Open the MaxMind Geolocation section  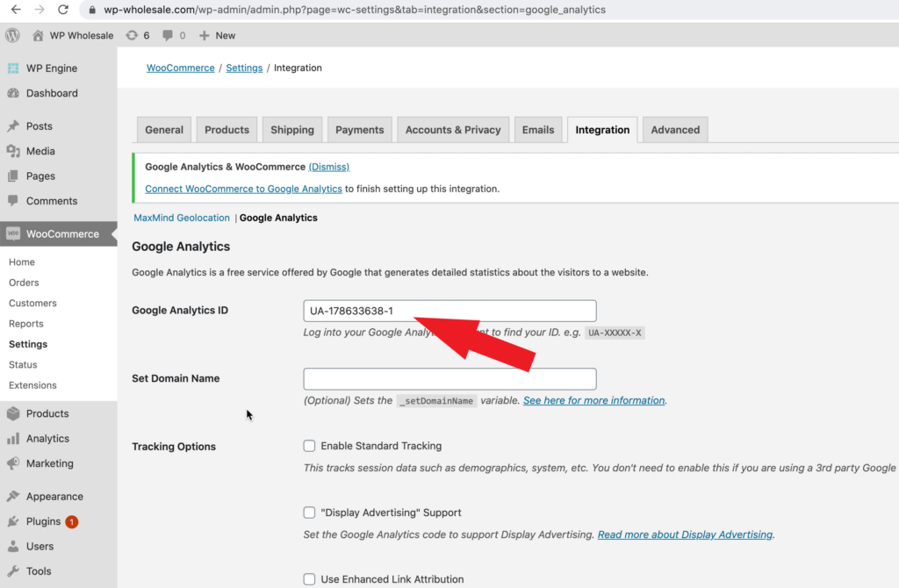(182, 218)
